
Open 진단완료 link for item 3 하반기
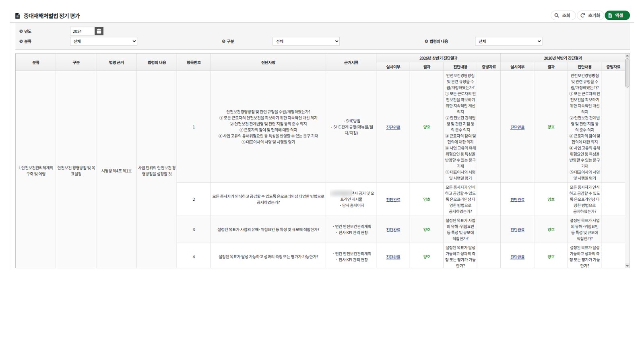[x=517, y=230]
